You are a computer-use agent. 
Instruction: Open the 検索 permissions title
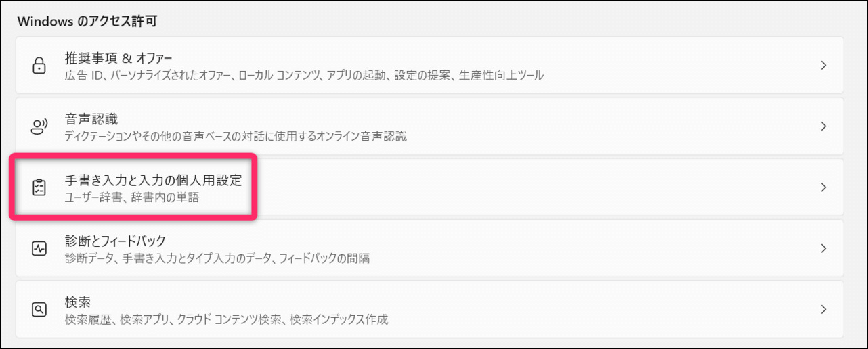77,302
